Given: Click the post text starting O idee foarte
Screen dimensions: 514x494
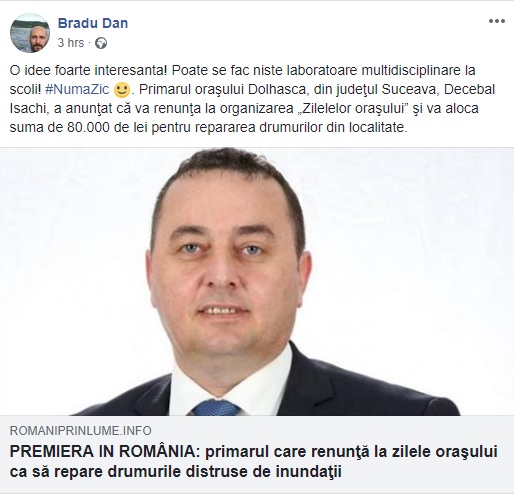Looking at the screenshot, I should [242, 70].
